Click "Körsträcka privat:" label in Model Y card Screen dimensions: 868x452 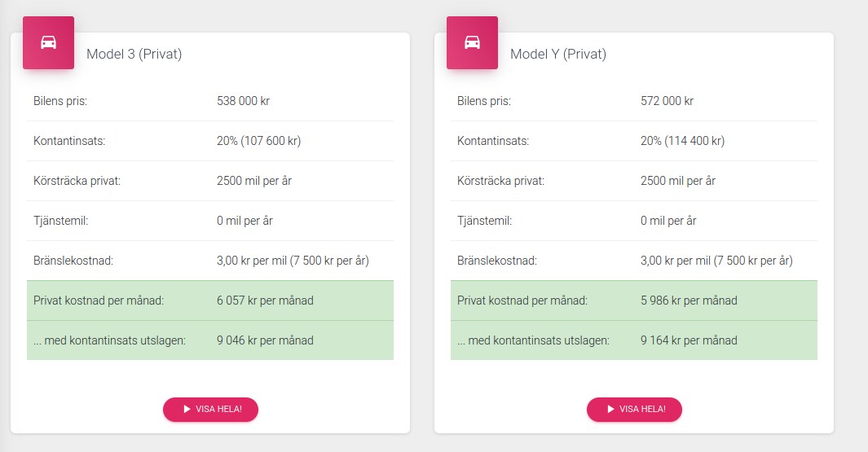click(500, 181)
